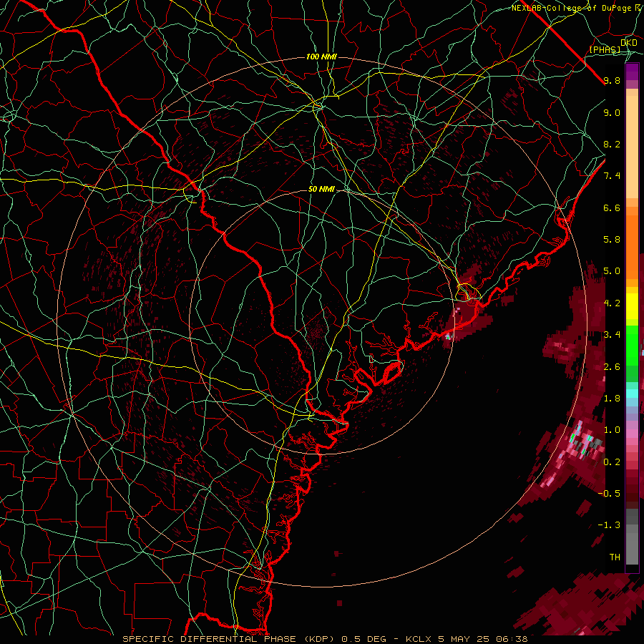Click the 4.2 value on the scale

612,303
